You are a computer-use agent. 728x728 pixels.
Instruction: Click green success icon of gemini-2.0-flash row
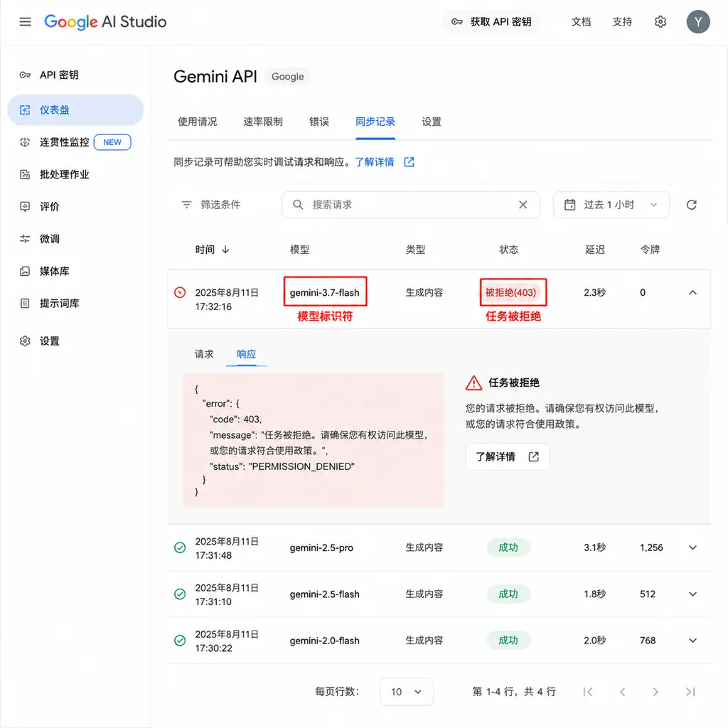click(x=180, y=641)
